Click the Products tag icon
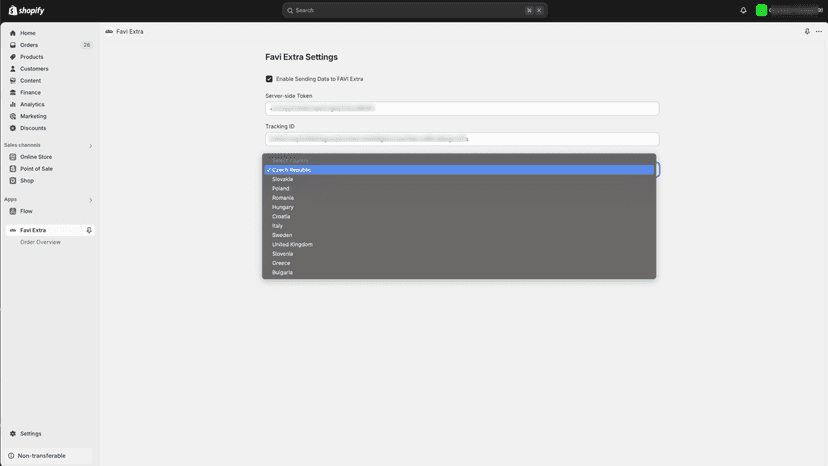Viewport: 828px width, 466px height. tap(13, 57)
